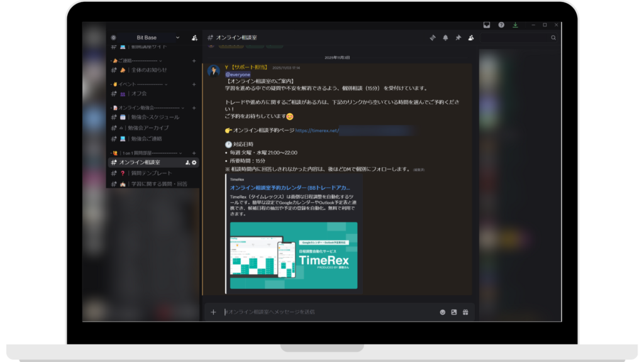Image resolution: width=644 pixels, height=362 pixels.
Task: Click the message input field
Action: 327,312
